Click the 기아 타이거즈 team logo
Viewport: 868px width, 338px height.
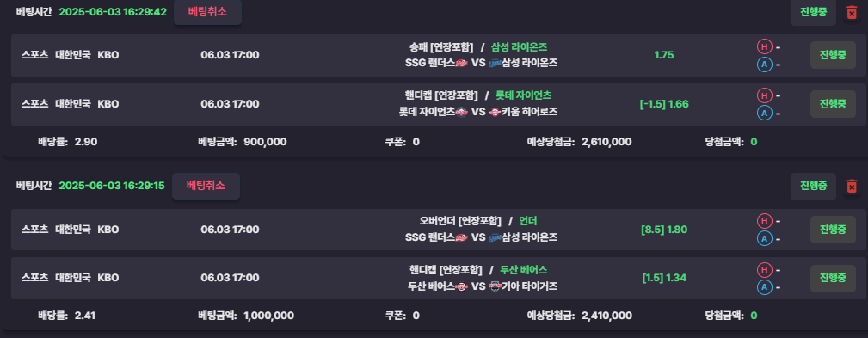coord(495,286)
